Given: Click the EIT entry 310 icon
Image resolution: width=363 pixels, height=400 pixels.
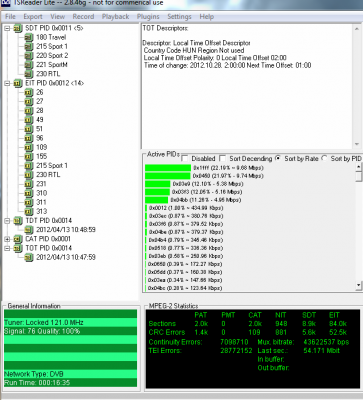Looking at the screenshot, I should 29,193.
